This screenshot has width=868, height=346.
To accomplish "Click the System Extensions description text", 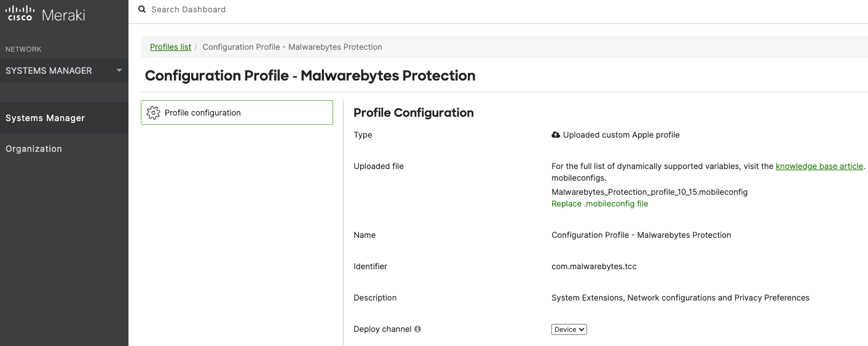I will pos(680,297).
